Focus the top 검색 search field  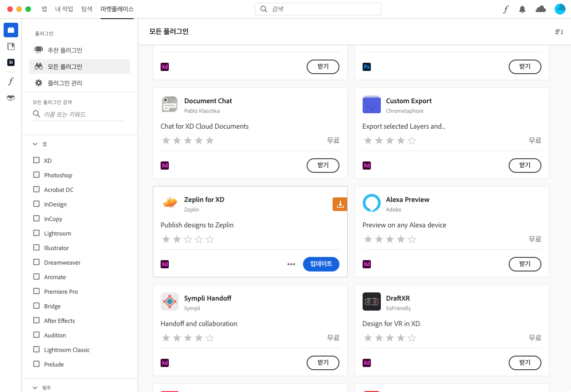click(318, 9)
